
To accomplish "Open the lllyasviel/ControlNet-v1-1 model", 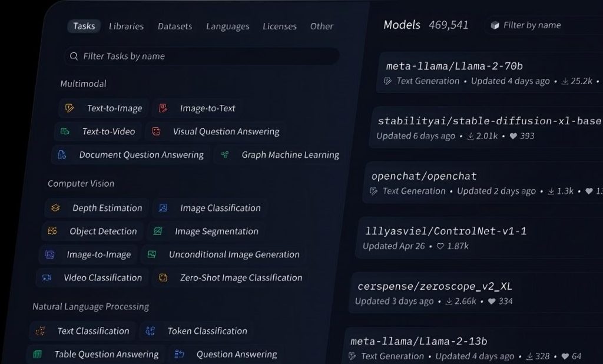I will pos(448,231).
